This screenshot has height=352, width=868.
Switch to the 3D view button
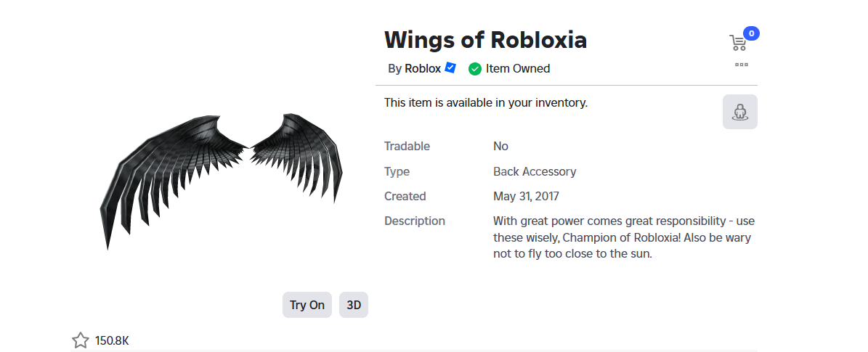[354, 305]
